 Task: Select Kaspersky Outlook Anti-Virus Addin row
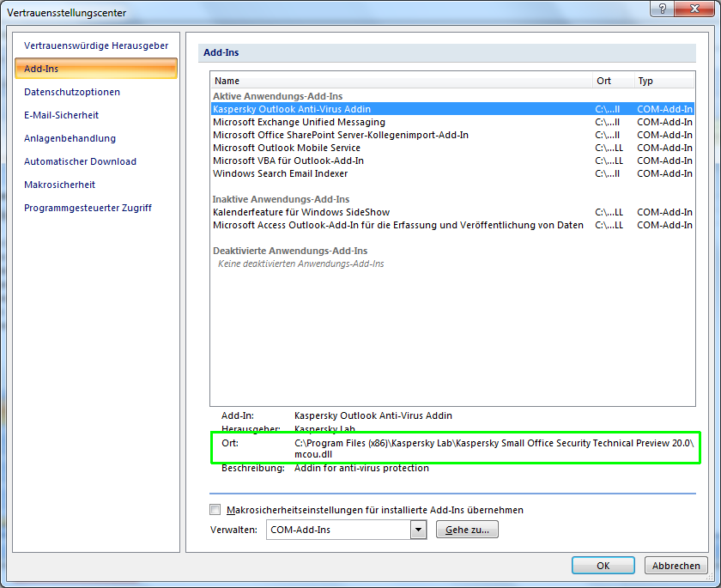point(452,109)
